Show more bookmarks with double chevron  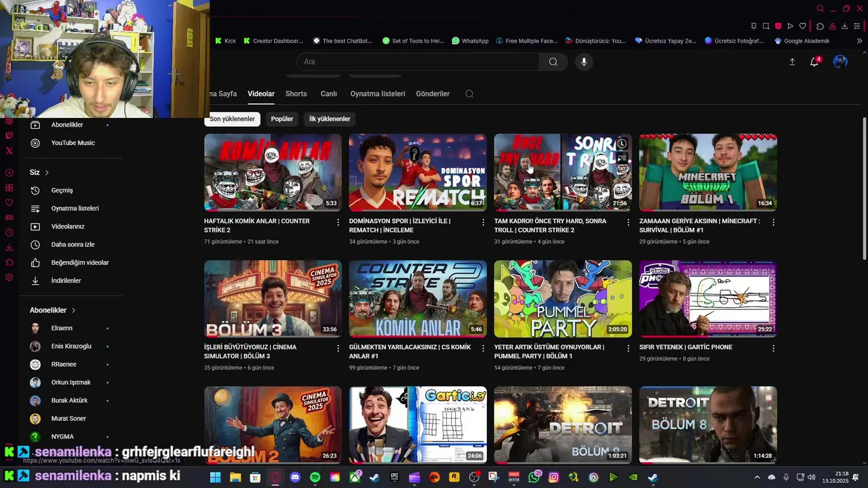pyautogui.click(x=859, y=41)
